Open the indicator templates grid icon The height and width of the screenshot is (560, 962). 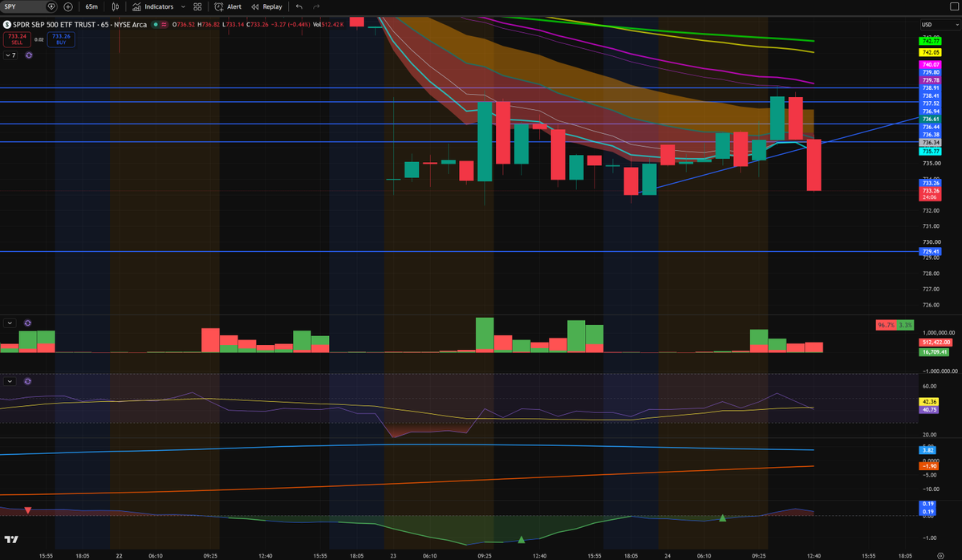197,6
